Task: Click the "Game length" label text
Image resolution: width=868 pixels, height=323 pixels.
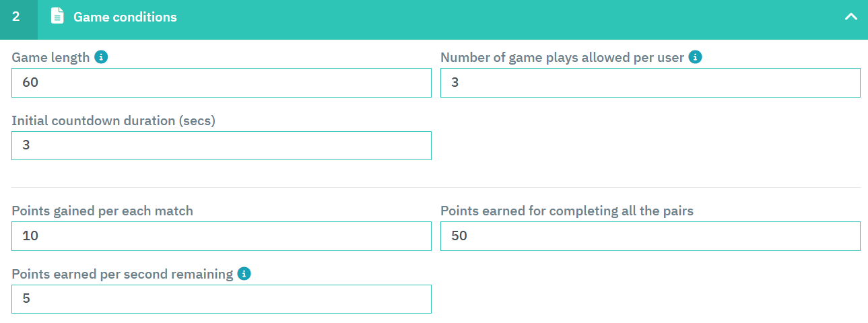Action: coord(51,57)
